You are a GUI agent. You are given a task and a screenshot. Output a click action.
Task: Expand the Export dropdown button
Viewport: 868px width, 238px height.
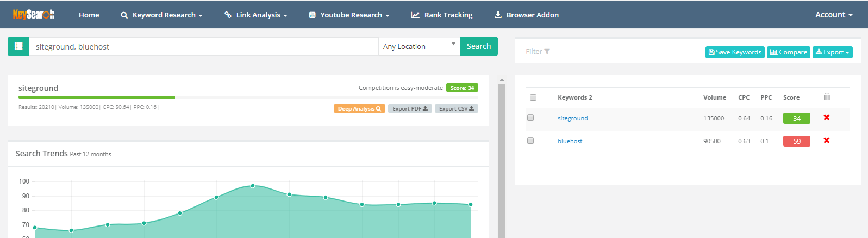click(x=832, y=52)
